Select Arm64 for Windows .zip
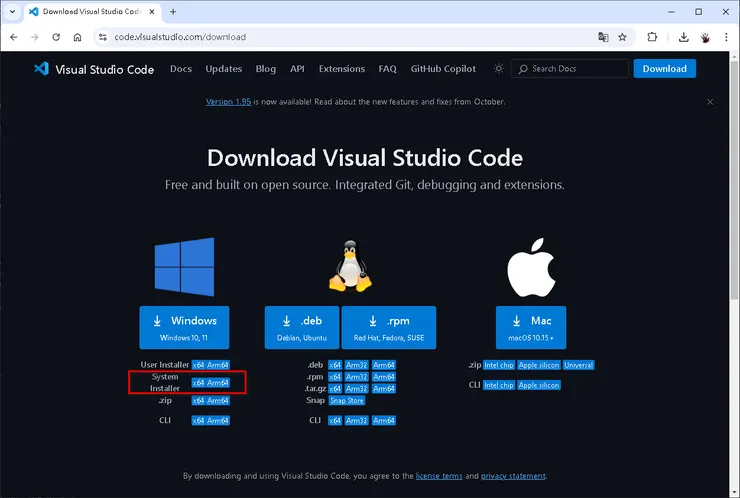The height and width of the screenshot is (498, 740). coord(218,401)
